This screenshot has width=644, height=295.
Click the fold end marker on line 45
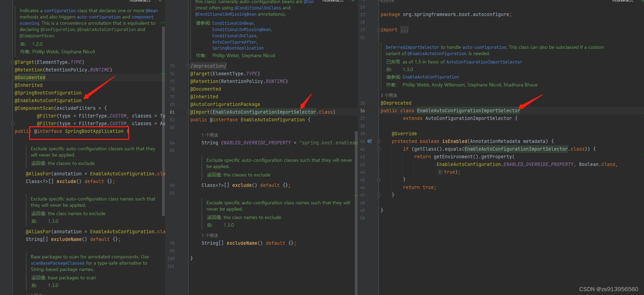[x=379, y=180]
